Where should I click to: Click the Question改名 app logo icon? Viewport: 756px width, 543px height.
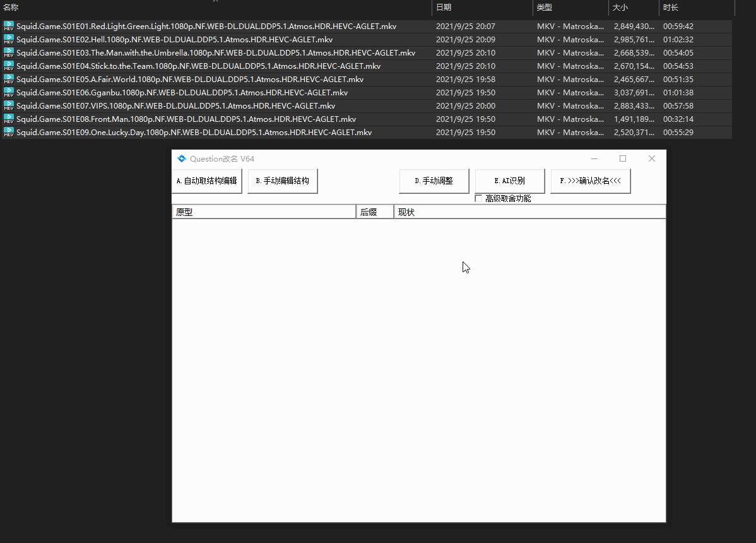pos(182,158)
